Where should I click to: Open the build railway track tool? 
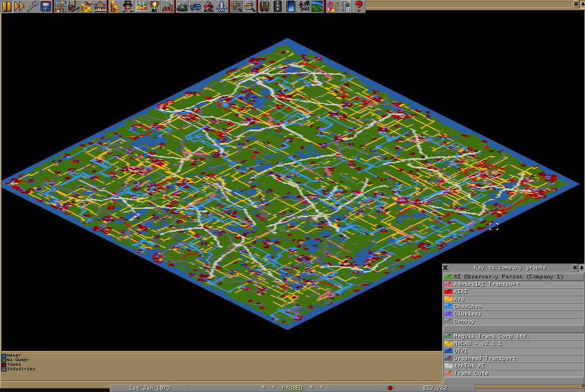click(264, 6)
